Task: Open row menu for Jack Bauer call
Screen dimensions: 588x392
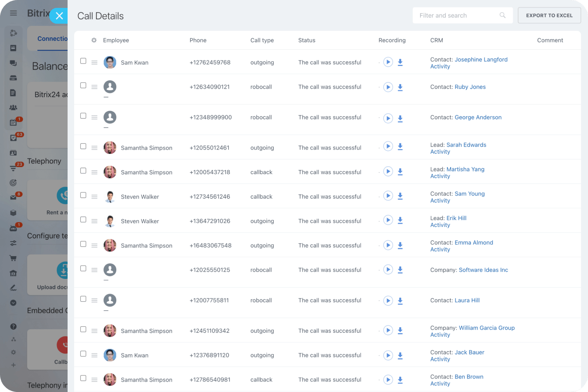Action: 94,356
